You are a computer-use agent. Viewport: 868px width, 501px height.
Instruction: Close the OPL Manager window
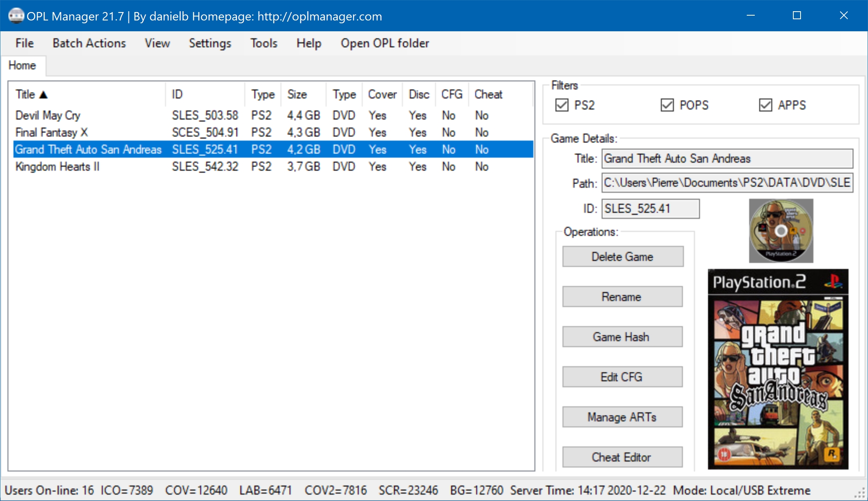(844, 16)
